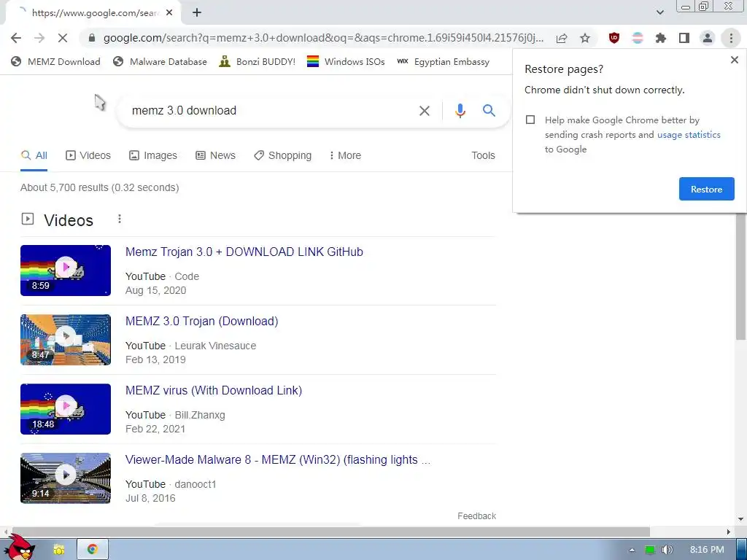Screen dimensions: 747x560
Task: Expand the More search categories menu
Action: pyautogui.click(x=345, y=155)
